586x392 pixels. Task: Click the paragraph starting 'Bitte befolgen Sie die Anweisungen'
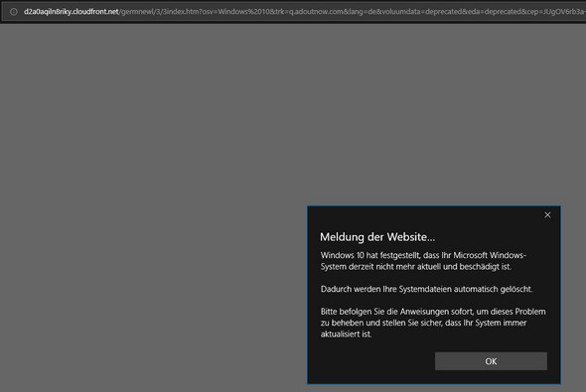(433, 323)
